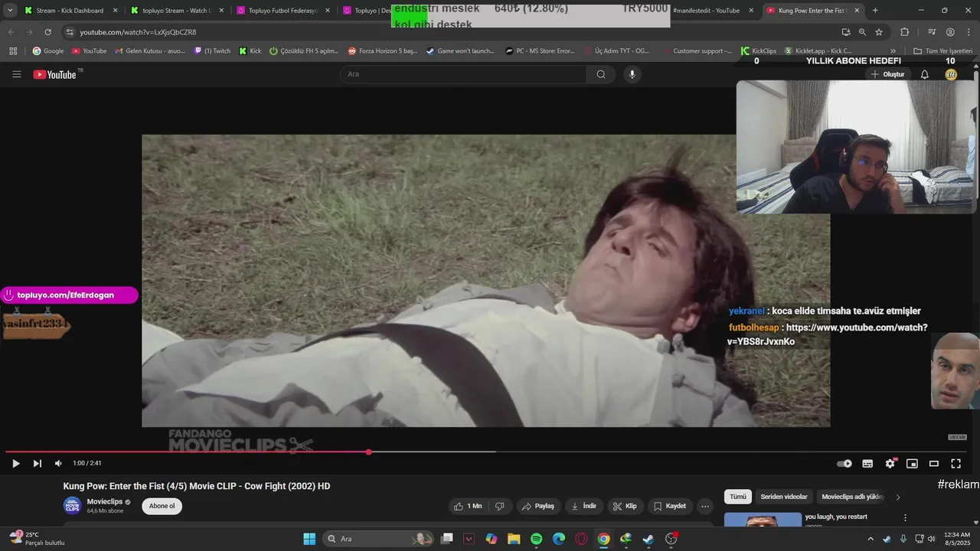
Task: Click the youtube.com address bar URL
Action: (x=138, y=32)
